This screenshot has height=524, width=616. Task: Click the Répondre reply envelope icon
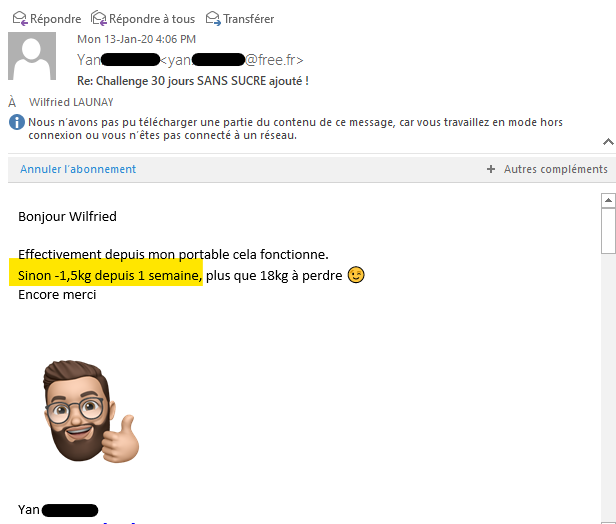pyautogui.click(x=20, y=18)
